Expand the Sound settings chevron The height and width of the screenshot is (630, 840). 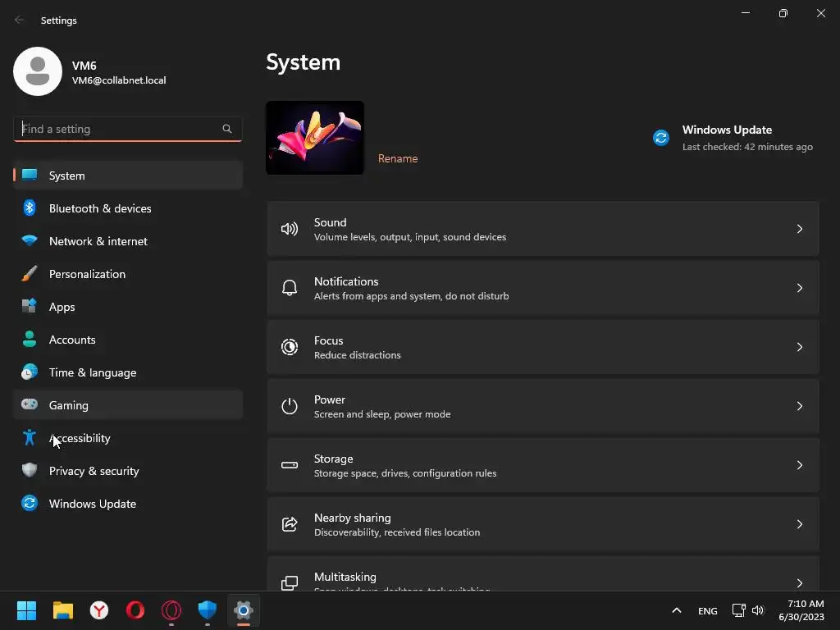click(x=799, y=230)
